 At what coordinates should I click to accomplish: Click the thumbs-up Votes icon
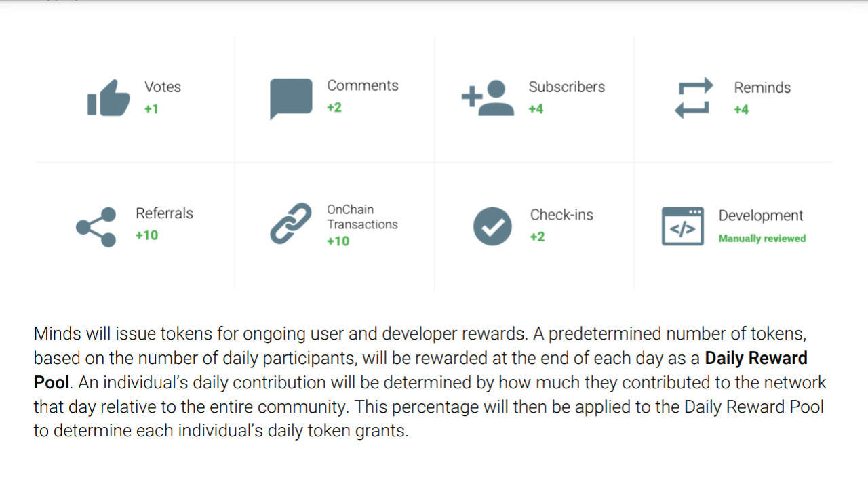pyautogui.click(x=108, y=98)
